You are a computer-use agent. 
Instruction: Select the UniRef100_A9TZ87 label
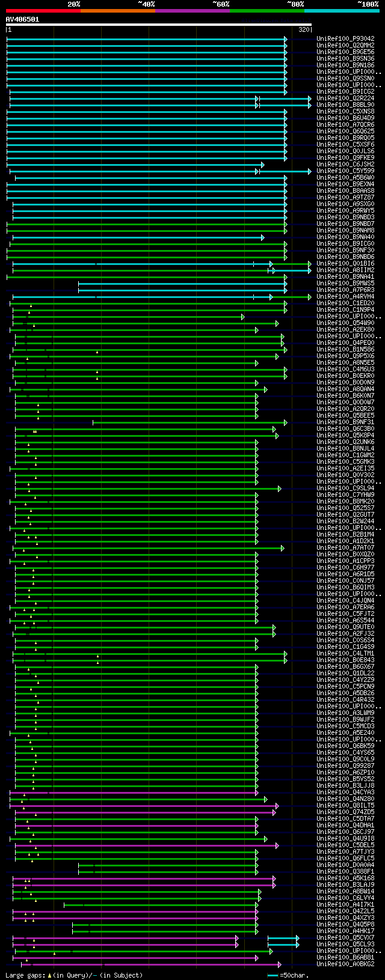point(345,198)
